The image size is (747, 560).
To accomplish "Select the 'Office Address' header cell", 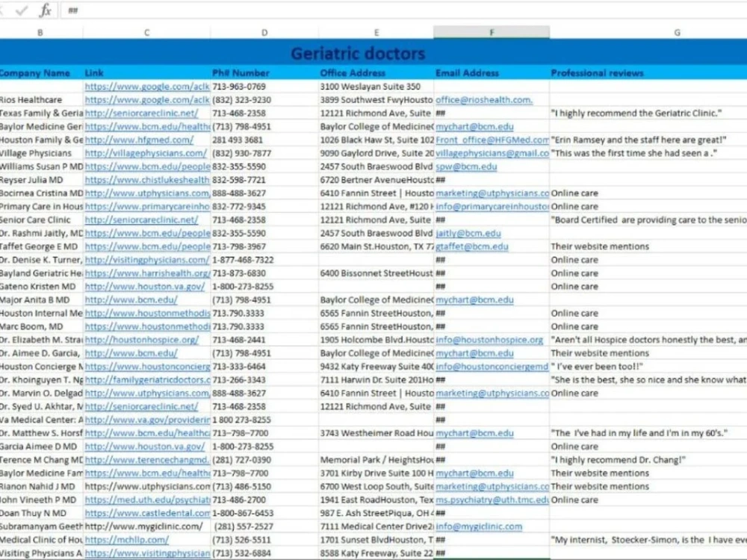I will click(376, 73).
